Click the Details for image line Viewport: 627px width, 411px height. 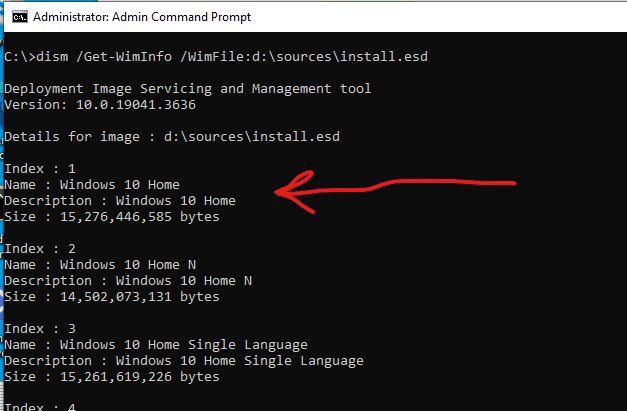[x=172, y=137]
